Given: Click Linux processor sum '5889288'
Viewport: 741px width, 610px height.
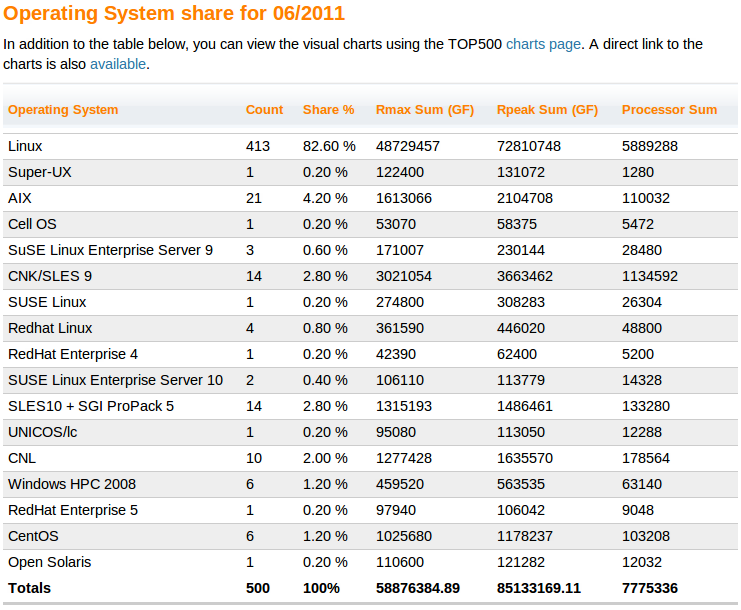Looking at the screenshot, I should pos(649,146).
